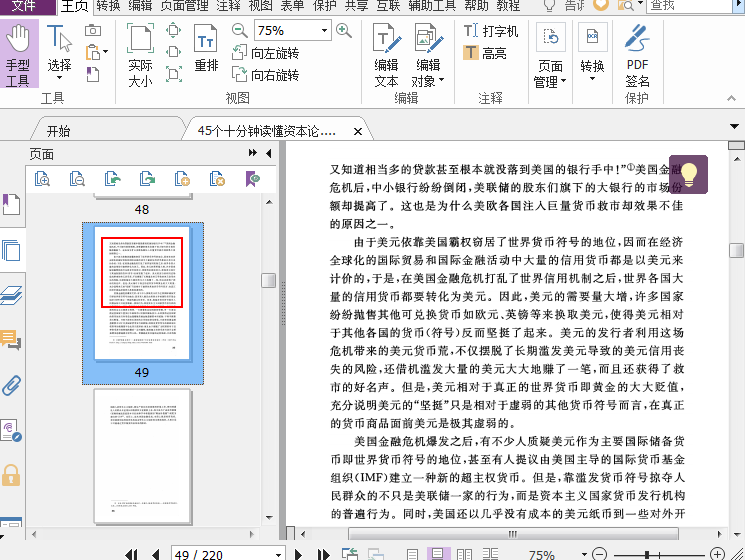Set view to 实际大小 actual size
Viewport: 745px width, 560px height.
click(x=140, y=55)
